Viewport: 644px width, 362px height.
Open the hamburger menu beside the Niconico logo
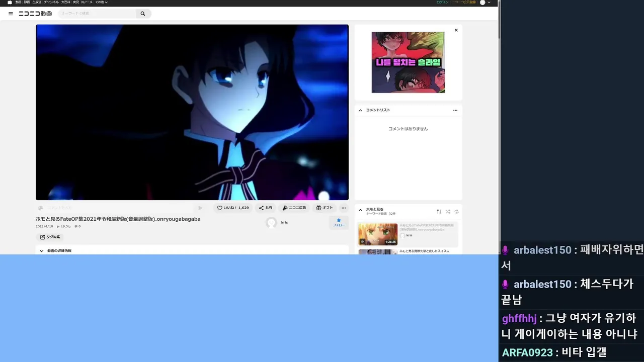click(x=11, y=14)
